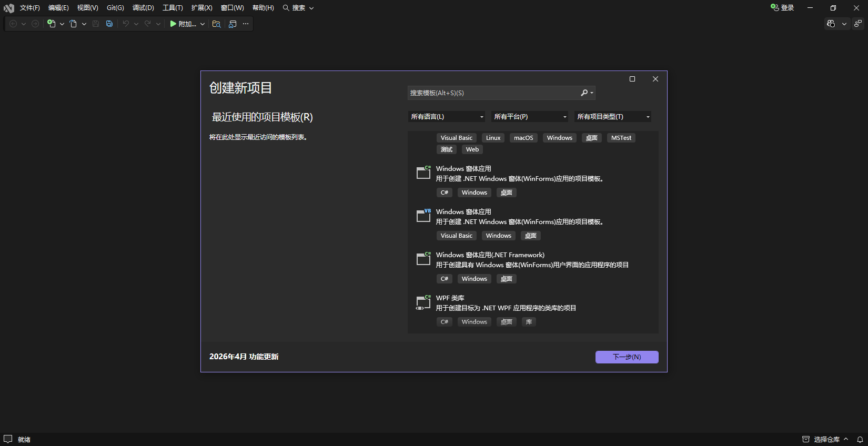
Task: Click the 就绪 status text
Action: (x=24, y=439)
